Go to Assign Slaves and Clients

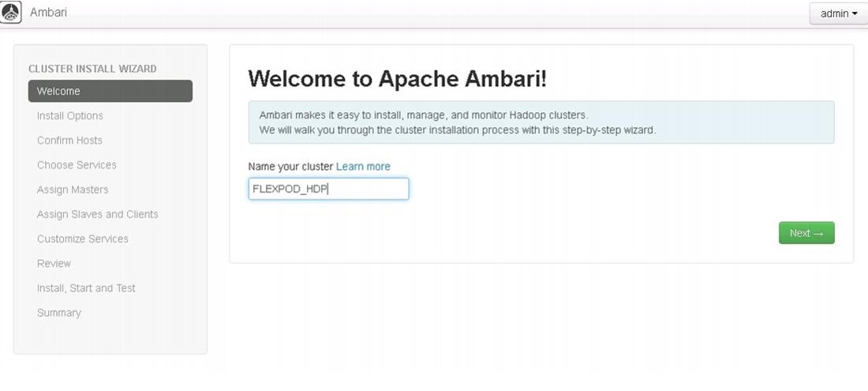click(x=97, y=214)
